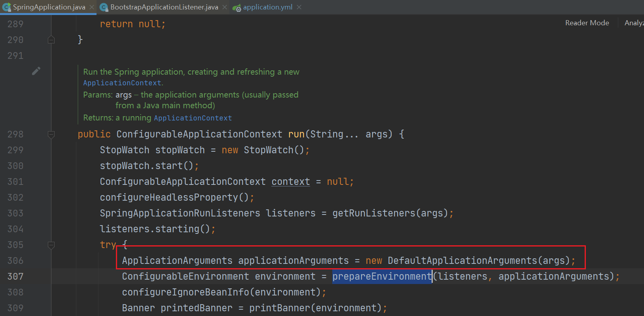
Task: Switch to the BootstrapApplicationListener.java tab
Action: (164, 7)
